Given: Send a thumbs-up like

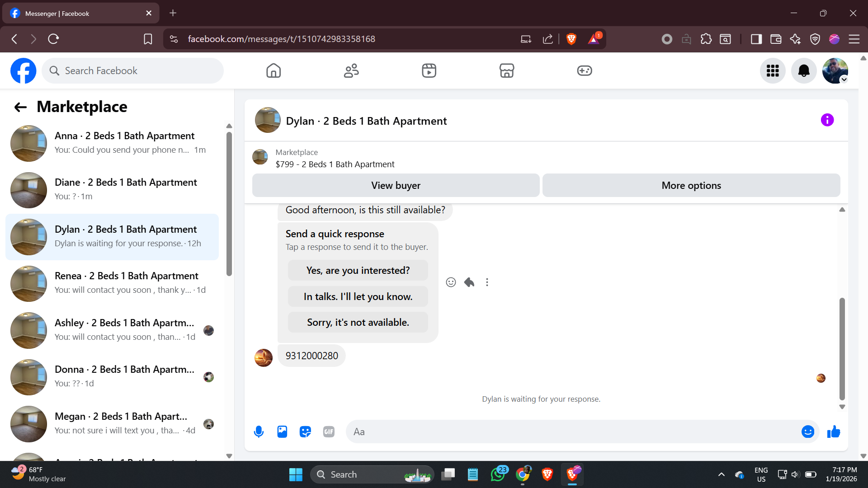Looking at the screenshot, I should [833, 432].
